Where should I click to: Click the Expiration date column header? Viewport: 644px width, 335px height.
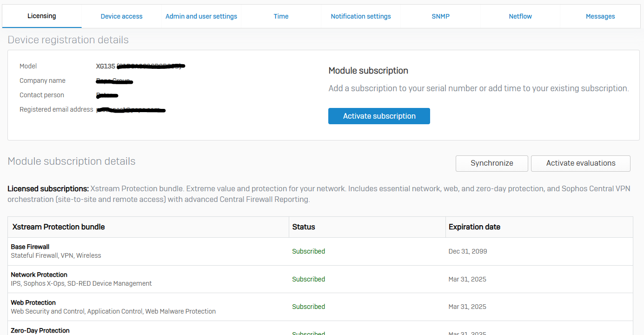[474, 227]
